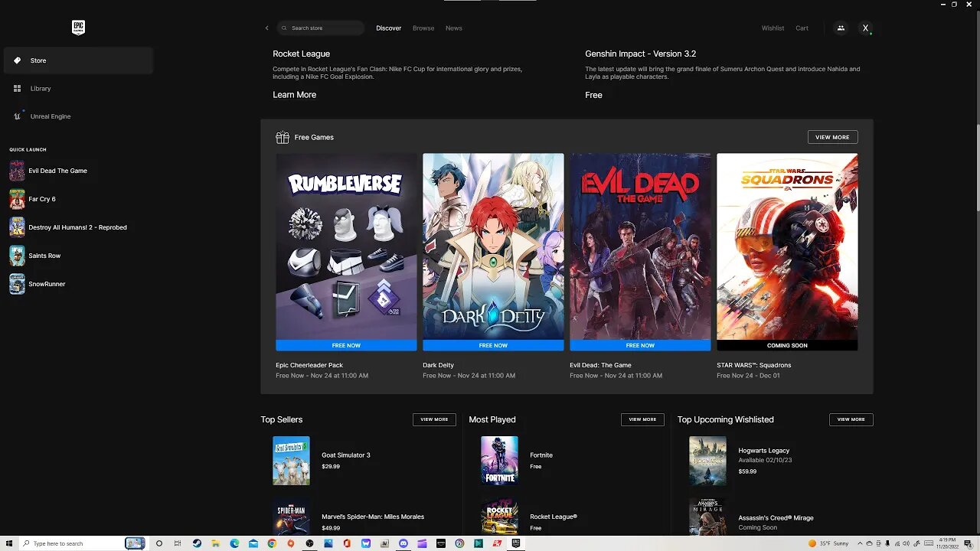The height and width of the screenshot is (551, 980).
Task: Open the Wishlist page
Action: coord(773,28)
